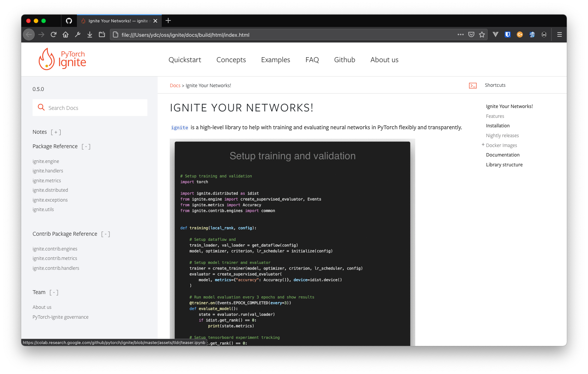Click the inline ignite code link
The width and height of the screenshot is (588, 374).
coord(180,128)
